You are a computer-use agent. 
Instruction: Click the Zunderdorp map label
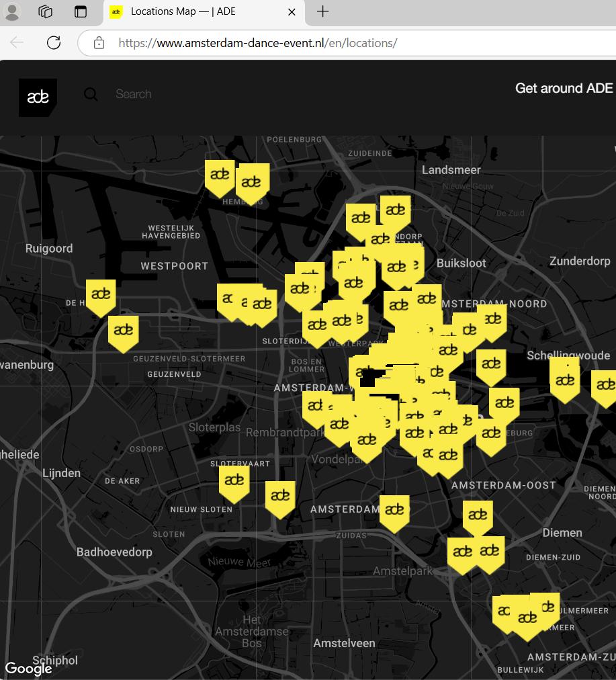pos(580,261)
